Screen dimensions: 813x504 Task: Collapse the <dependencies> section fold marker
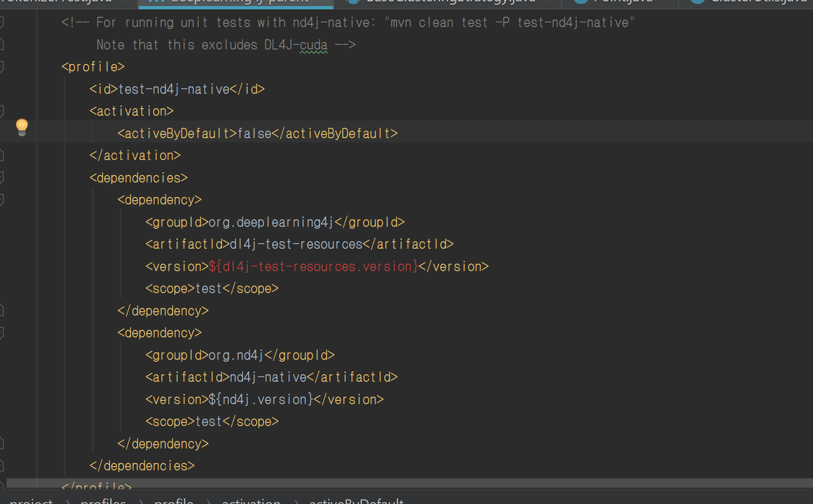tap(1, 178)
